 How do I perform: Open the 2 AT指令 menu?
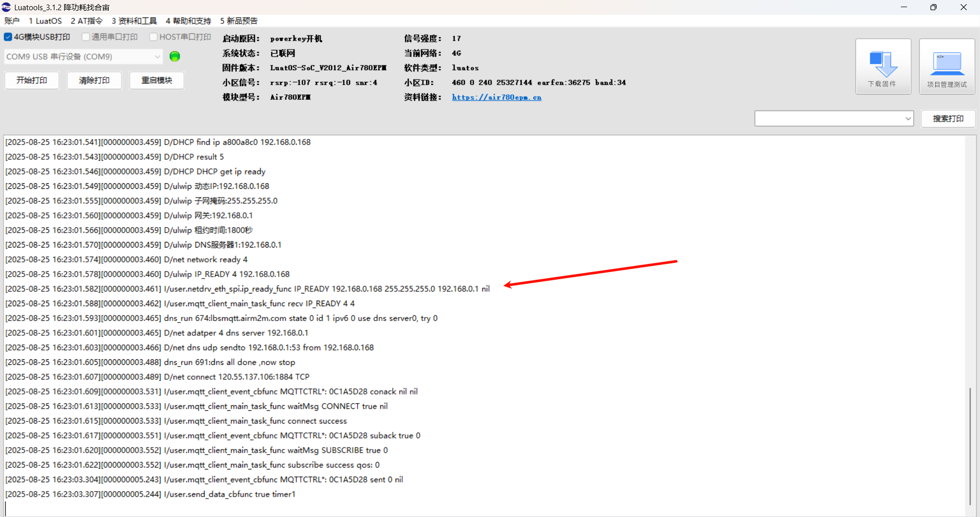click(x=86, y=21)
